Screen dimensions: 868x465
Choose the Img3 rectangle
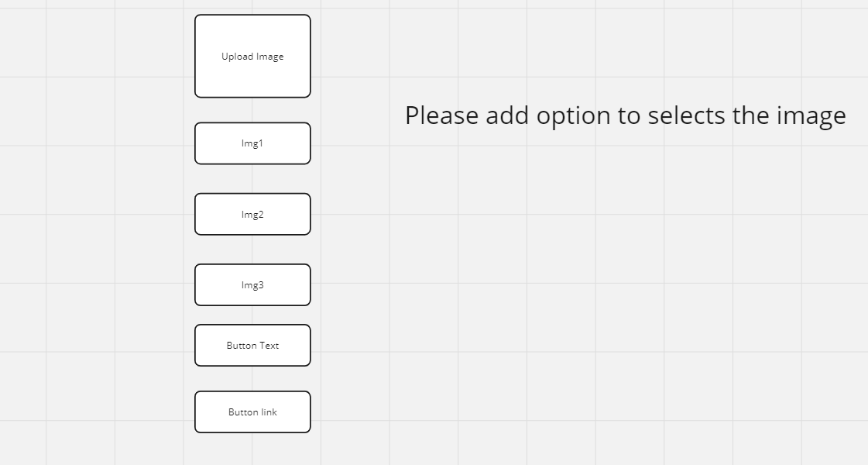pos(252,285)
